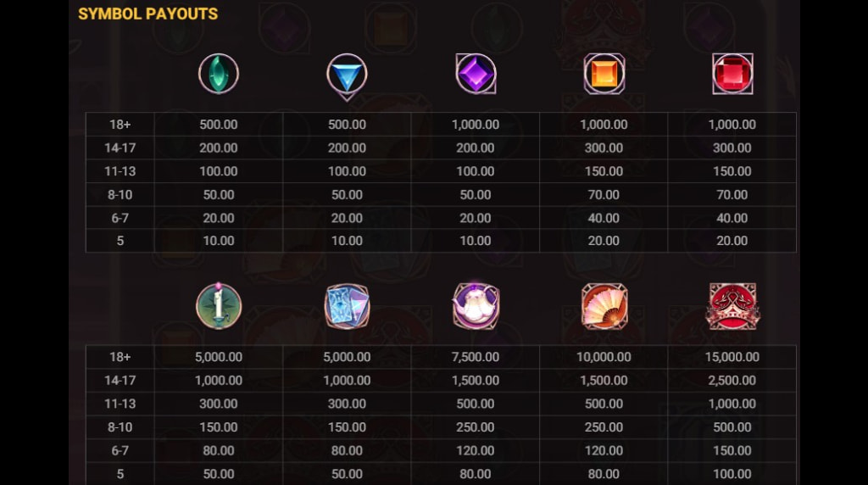868x485 pixels.
Task: Click the green emerald gem symbol
Action: tap(219, 74)
